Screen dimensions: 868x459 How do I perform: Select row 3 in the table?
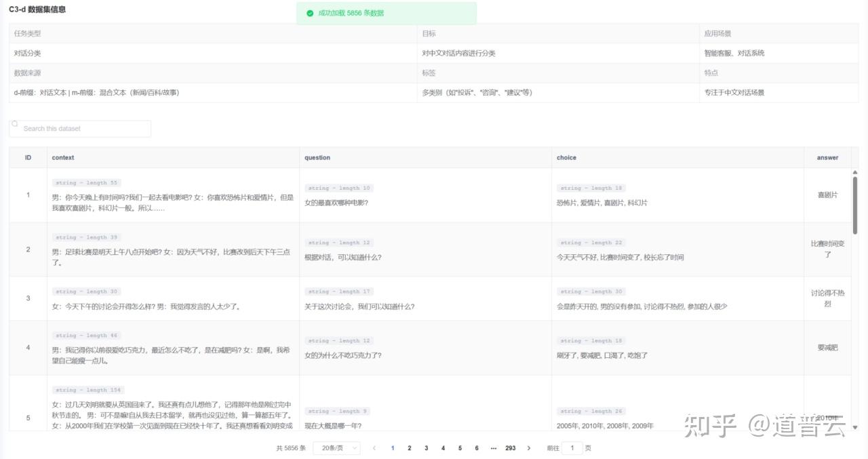pos(430,298)
